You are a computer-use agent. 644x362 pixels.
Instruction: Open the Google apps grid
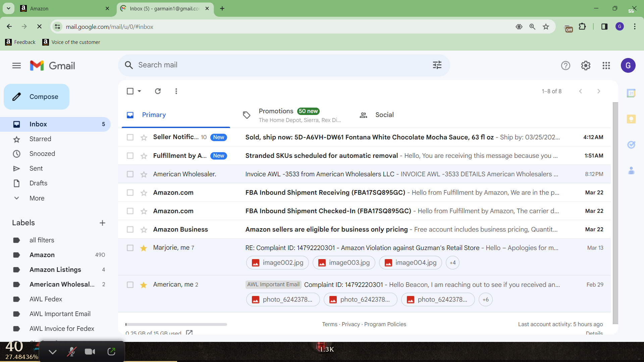pos(606,66)
